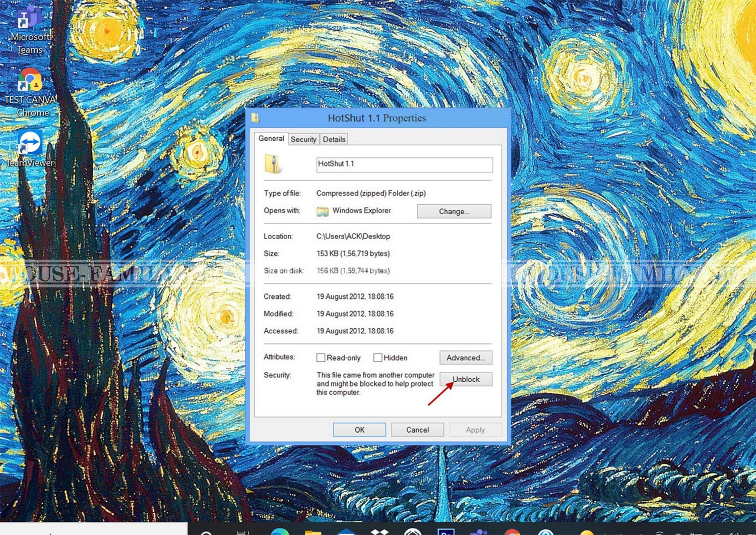
Task: Click the title bar icon of HotShut Properties
Action: click(255, 118)
